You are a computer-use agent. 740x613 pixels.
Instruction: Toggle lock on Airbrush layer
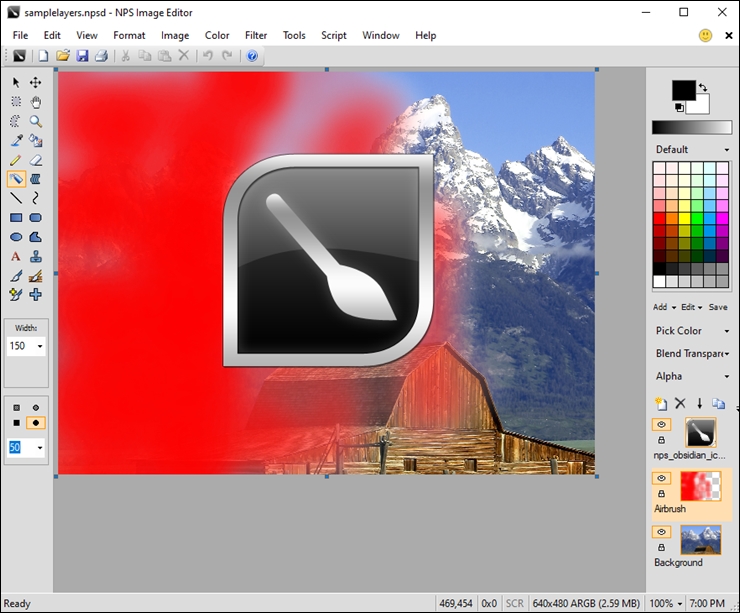(x=661, y=494)
